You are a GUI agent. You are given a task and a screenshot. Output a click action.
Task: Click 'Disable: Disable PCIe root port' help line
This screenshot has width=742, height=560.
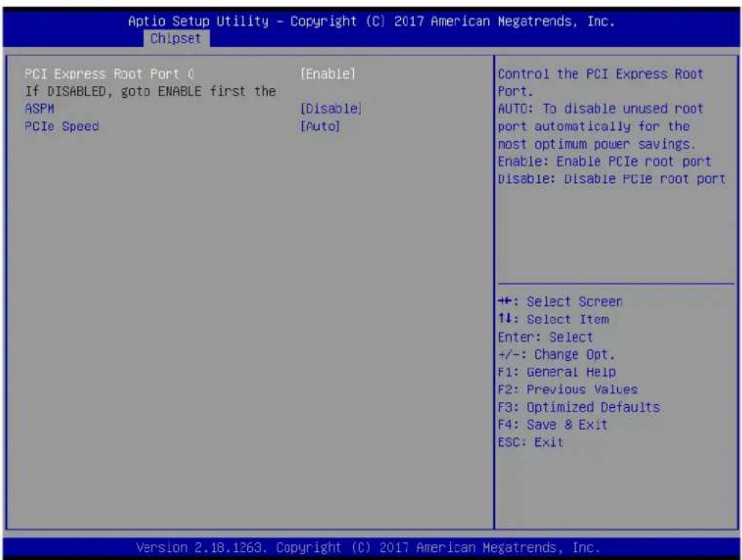(x=611, y=179)
